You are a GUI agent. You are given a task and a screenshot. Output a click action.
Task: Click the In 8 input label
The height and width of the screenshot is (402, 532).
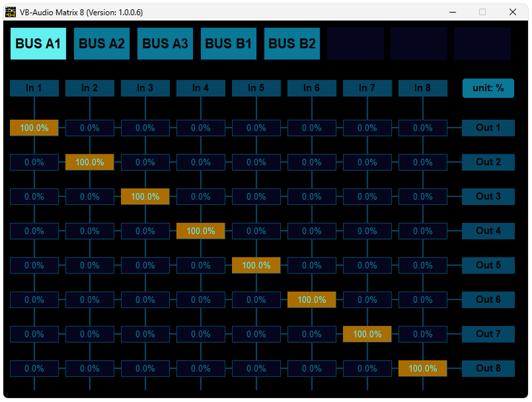[423, 89]
